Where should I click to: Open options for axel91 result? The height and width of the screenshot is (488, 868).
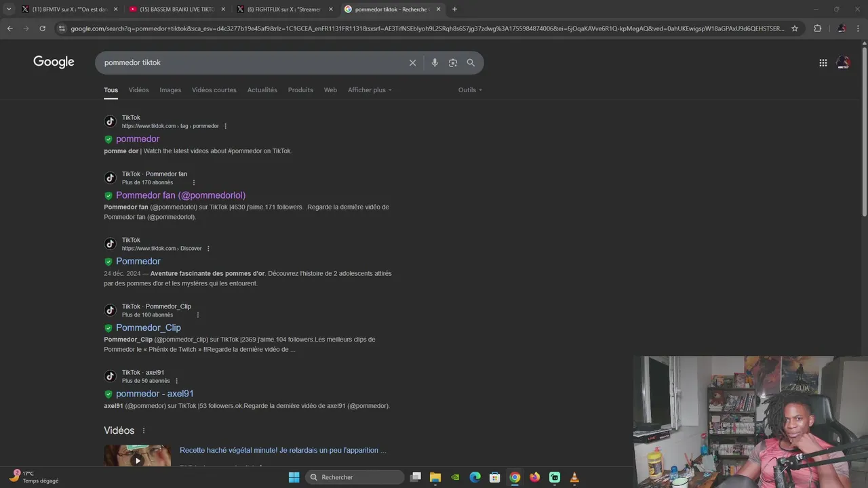pyautogui.click(x=177, y=381)
